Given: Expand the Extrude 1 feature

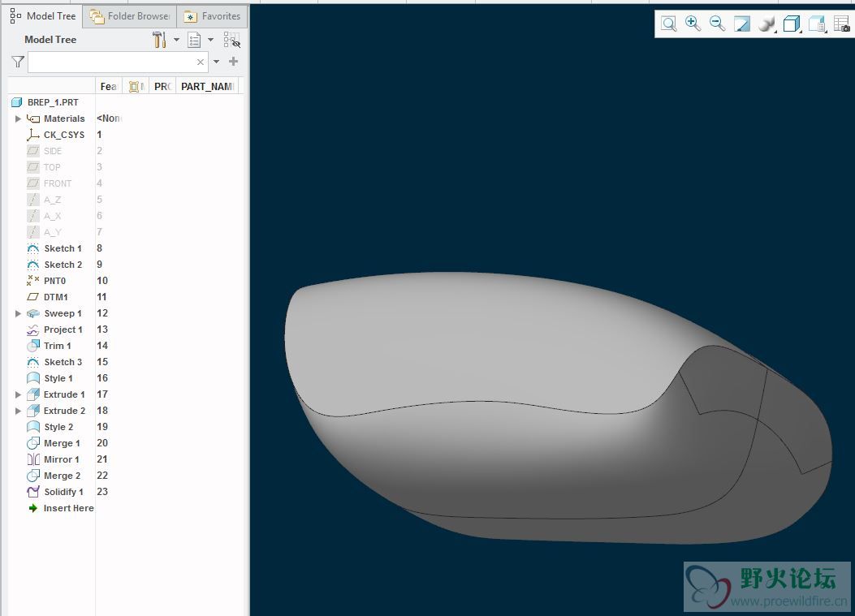Looking at the screenshot, I should (18, 394).
